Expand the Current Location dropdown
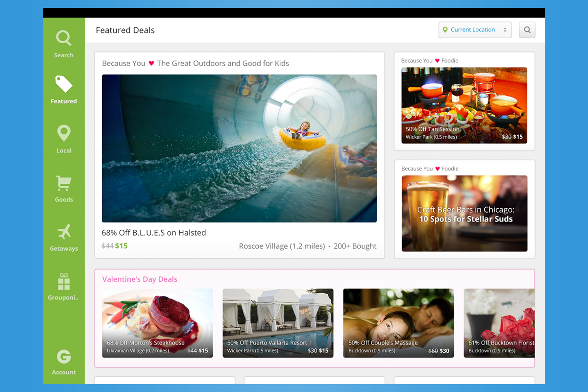 click(475, 30)
